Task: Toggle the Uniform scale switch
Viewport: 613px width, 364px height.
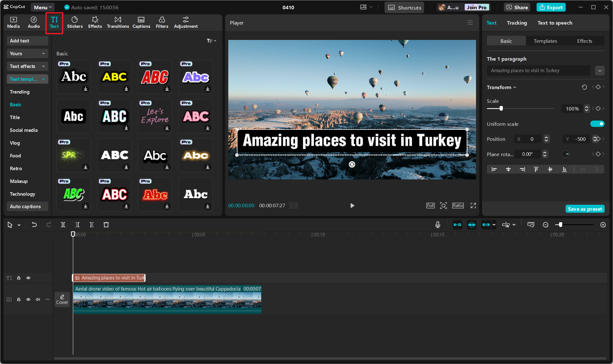Action: [x=597, y=124]
